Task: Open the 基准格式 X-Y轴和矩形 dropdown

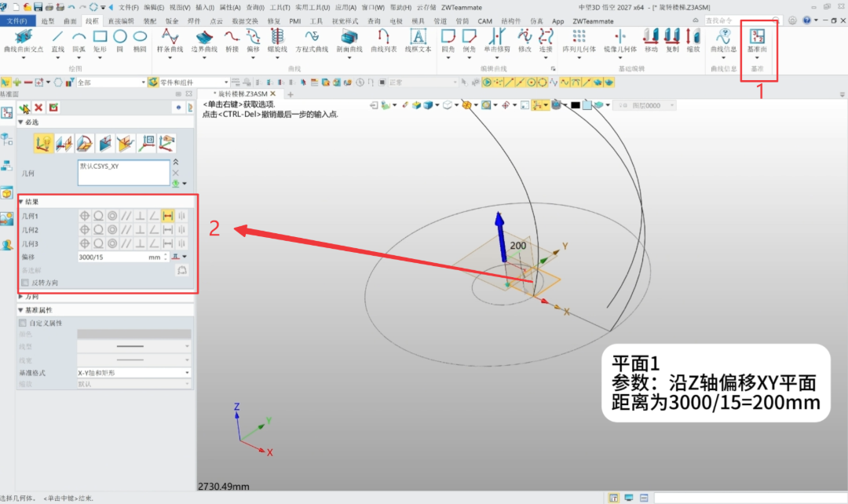Action: click(x=134, y=373)
